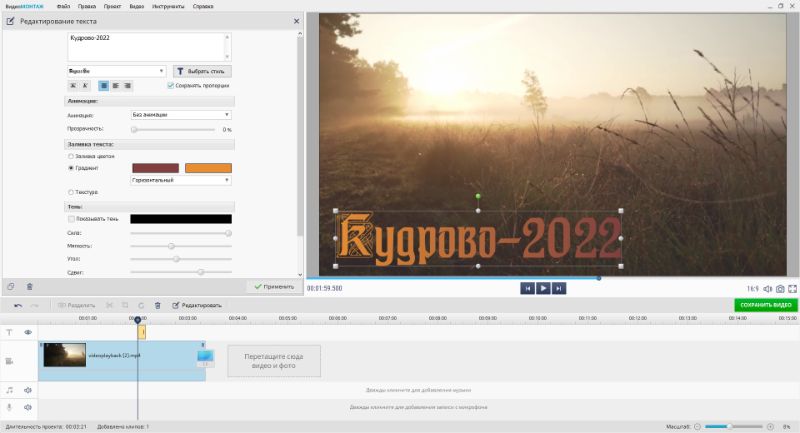The width and height of the screenshot is (800, 433).
Task: Open the 'Без анимации' animation dropdown
Action: point(181,115)
